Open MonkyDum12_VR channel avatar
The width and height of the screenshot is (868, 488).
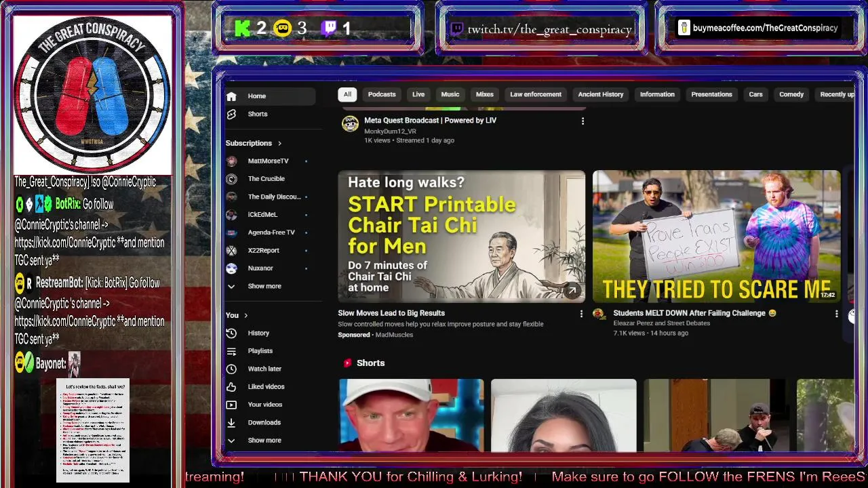(x=350, y=124)
